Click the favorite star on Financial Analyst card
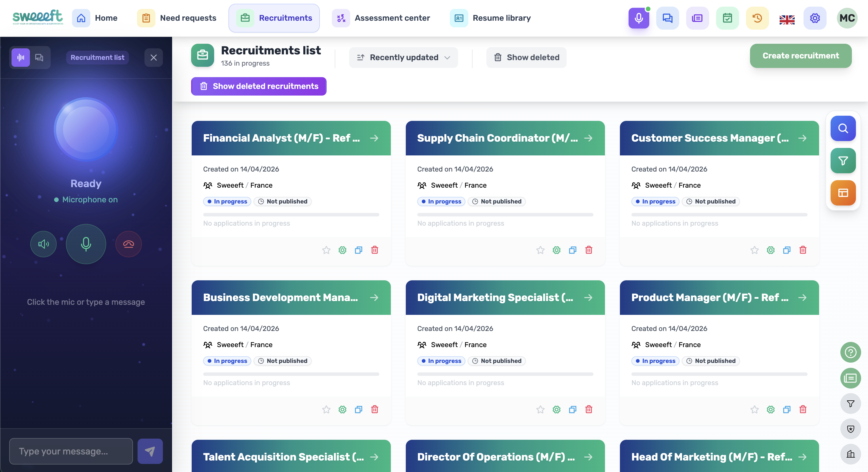Viewport: 868px width, 472px height. pos(326,250)
